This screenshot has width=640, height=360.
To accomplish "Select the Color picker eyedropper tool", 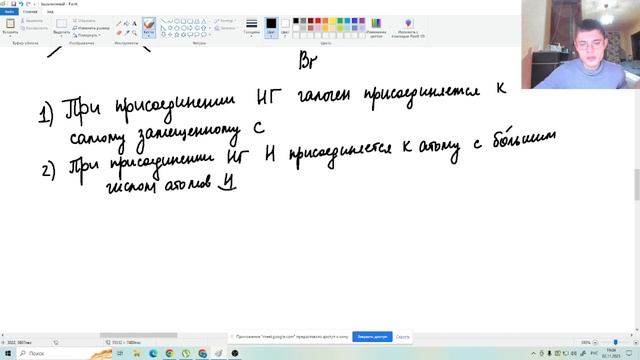I will [x=127, y=33].
